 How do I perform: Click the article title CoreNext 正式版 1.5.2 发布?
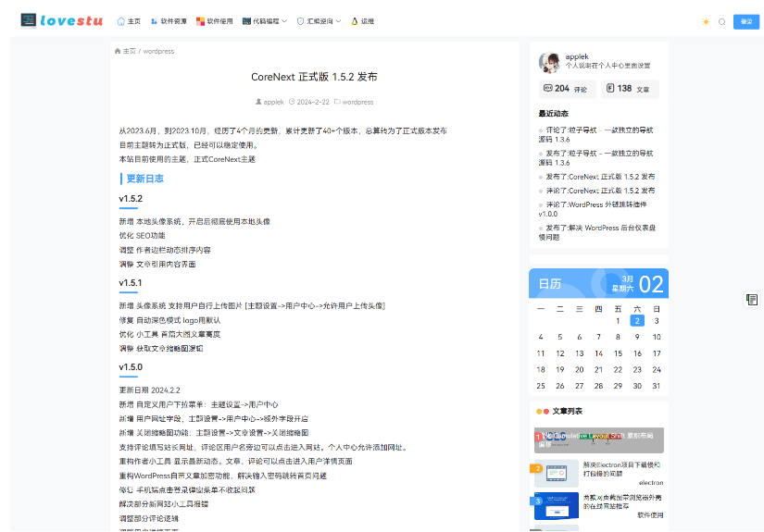[x=314, y=77]
